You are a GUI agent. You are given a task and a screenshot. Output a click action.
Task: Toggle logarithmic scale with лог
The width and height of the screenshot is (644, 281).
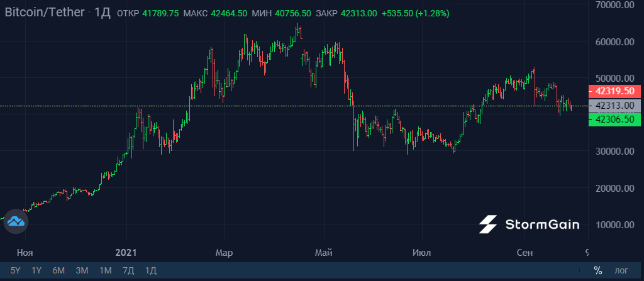(x=621, y=270)
